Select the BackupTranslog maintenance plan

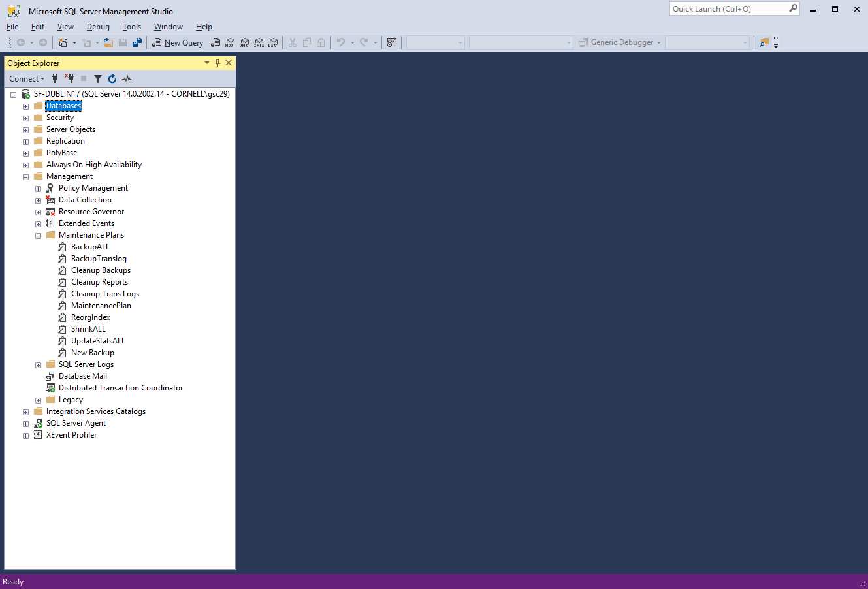pyautogui.click(x=99, y=259)
